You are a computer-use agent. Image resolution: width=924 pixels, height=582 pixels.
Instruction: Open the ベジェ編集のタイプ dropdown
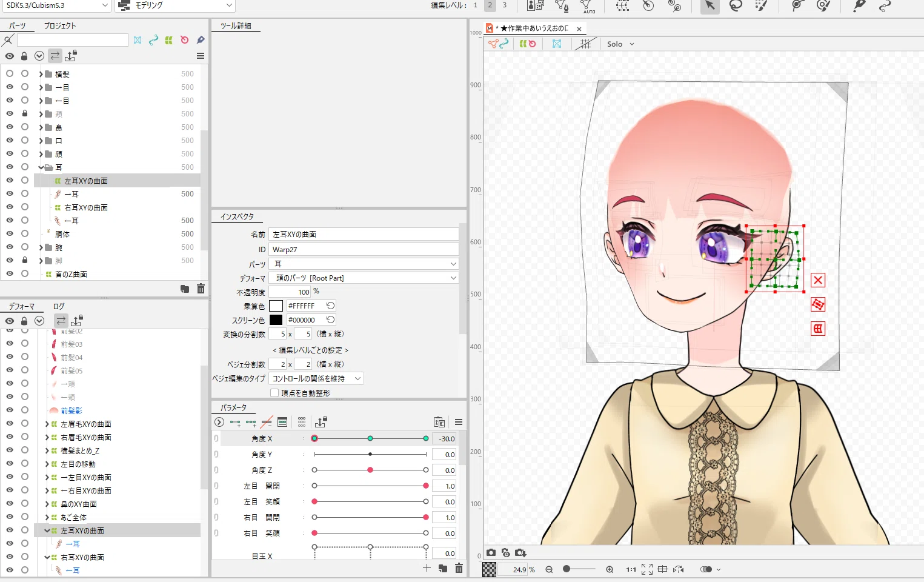316,378
